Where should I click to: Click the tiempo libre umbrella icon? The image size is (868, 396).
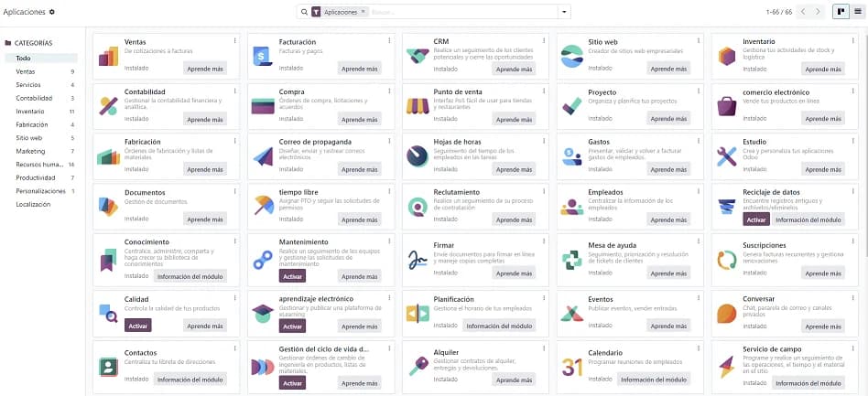pyautogui.click(x=264, y=206)
